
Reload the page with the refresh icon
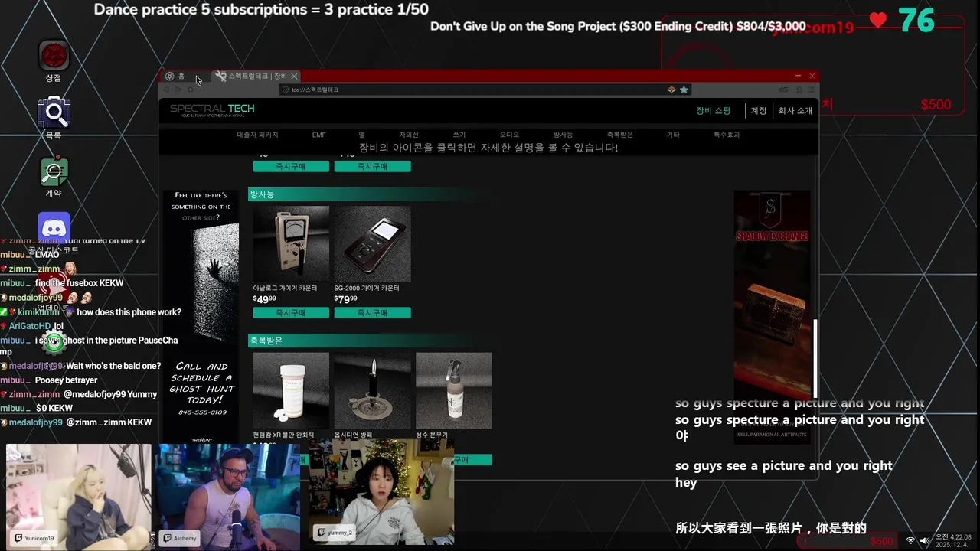click(x=190, y=90)
